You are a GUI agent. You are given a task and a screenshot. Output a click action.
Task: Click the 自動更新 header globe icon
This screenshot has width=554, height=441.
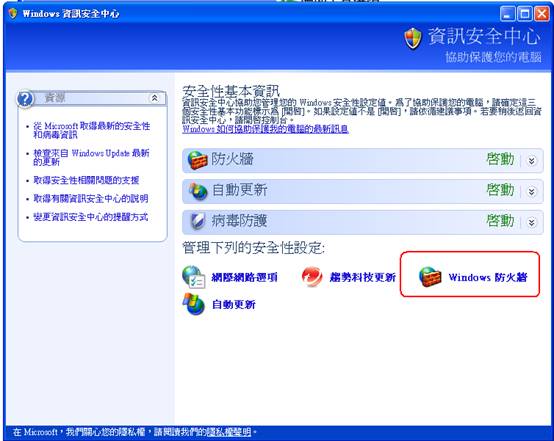(198, 191)
